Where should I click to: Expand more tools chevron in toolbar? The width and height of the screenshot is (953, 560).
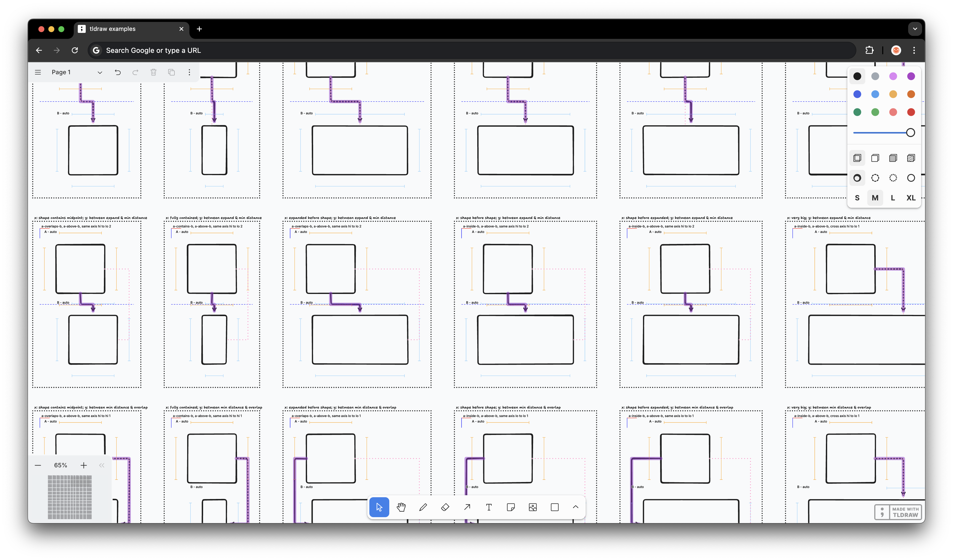(x=575, y=507)
